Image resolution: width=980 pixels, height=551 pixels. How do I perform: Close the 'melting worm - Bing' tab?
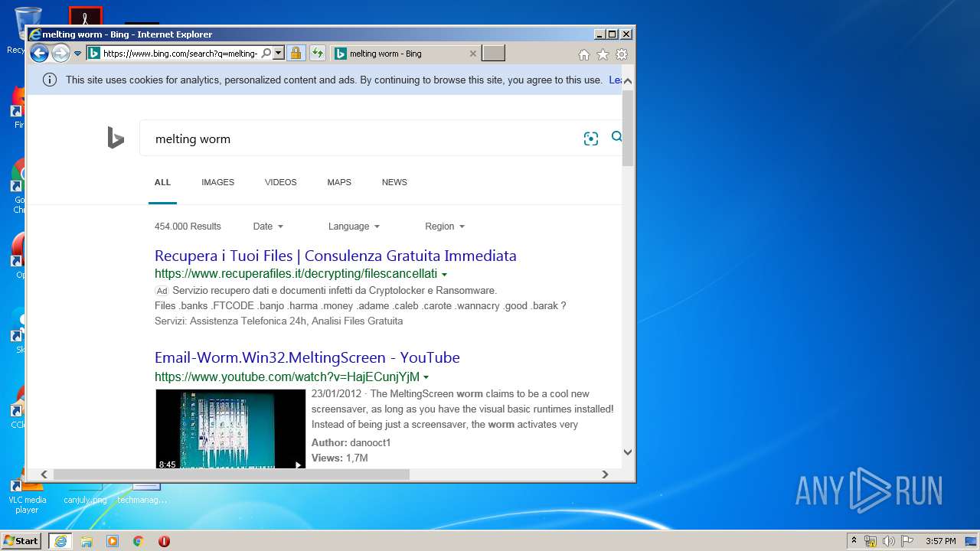click(x=472, y=54)
